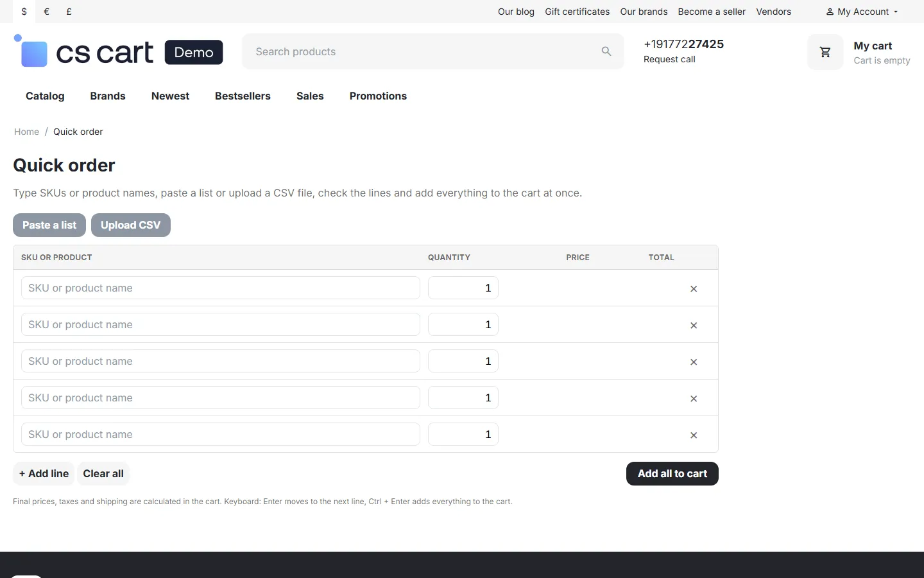The image size is (924, 578).
Task: Switch currency to euros
Action: (46, 12)
